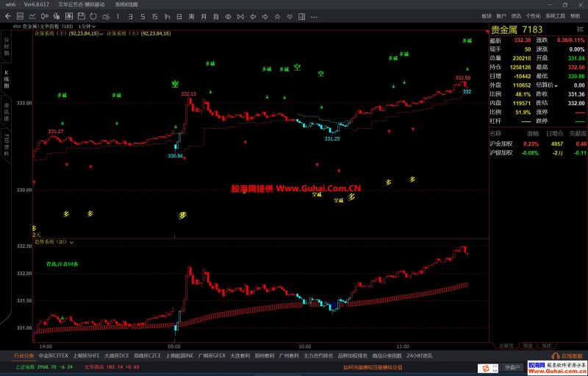This screenshot has height=376, width=588.
Task: Switch to the K线图 side tab
Action: point(7,79)
